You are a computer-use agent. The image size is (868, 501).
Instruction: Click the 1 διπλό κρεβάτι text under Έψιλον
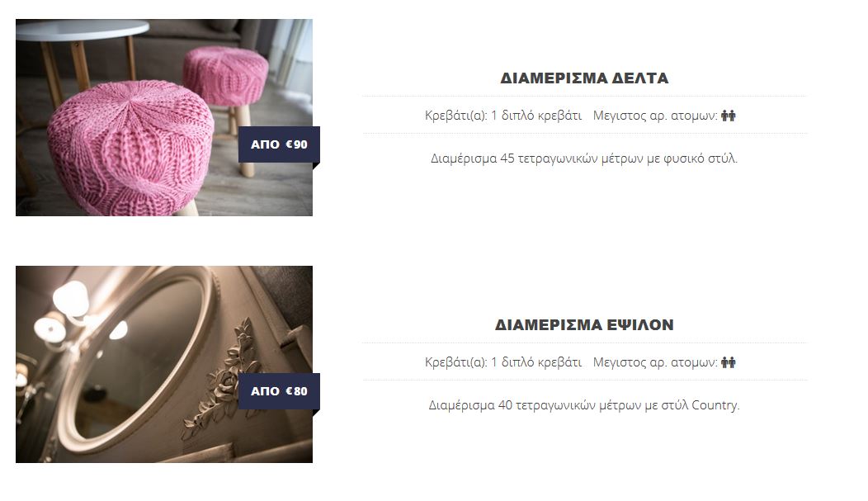[x=536, y=362]
